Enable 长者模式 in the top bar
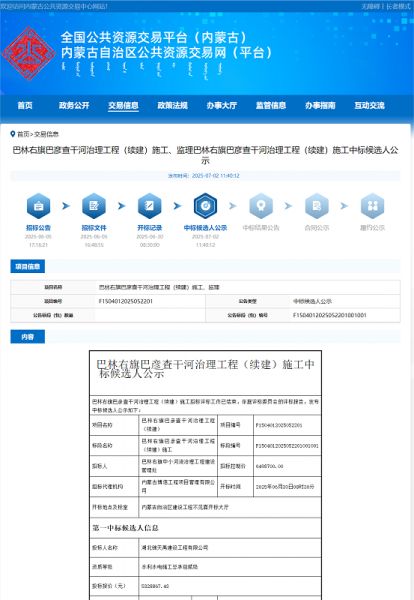414x600 pixels. [398, 7]
